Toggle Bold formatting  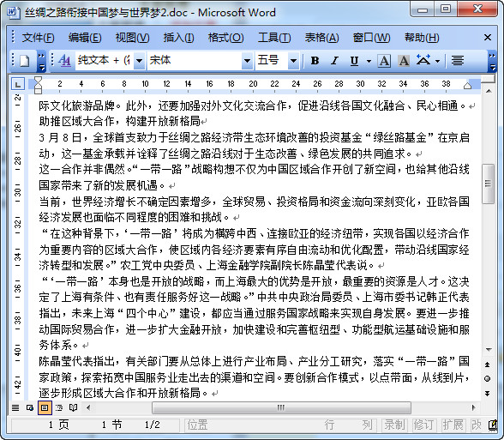pyautogui.click(x=315, y=60)
